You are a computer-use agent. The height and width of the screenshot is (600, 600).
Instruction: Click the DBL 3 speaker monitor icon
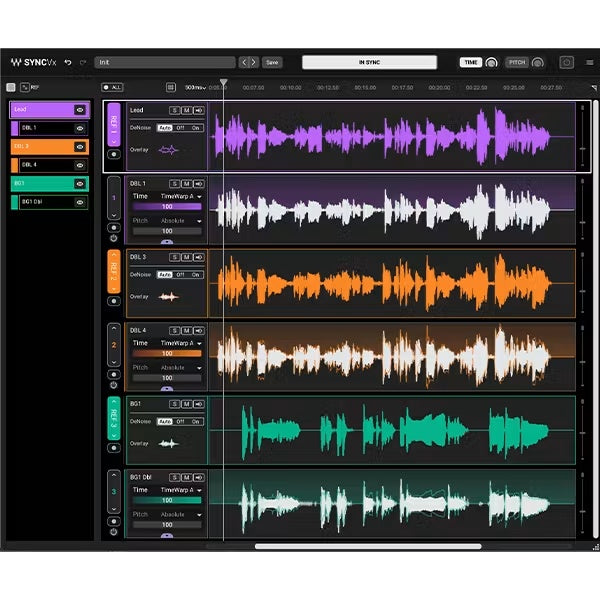199,258
